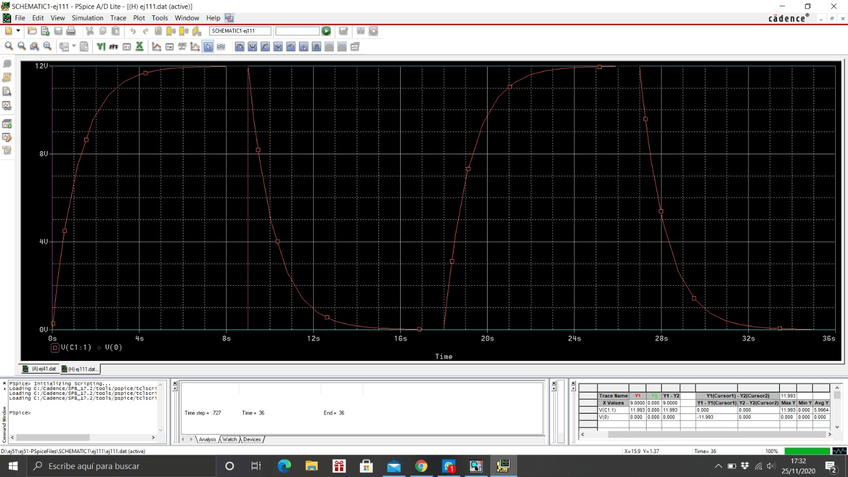Expand the New file dropdown arrow
848x477 pixels.
[x=19, y=31]
